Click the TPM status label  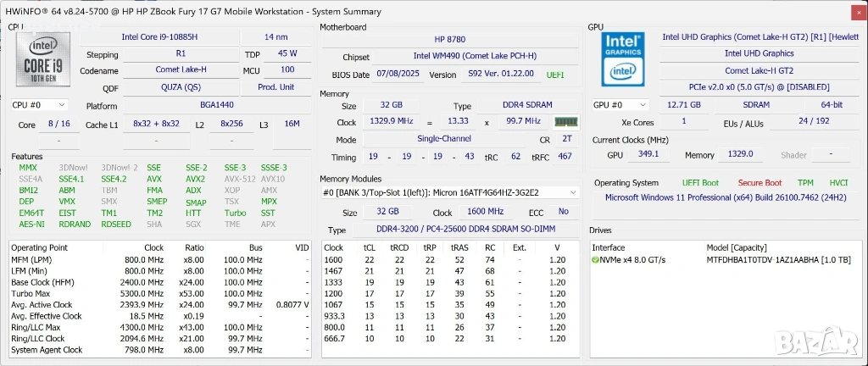(x=805, y=183)
